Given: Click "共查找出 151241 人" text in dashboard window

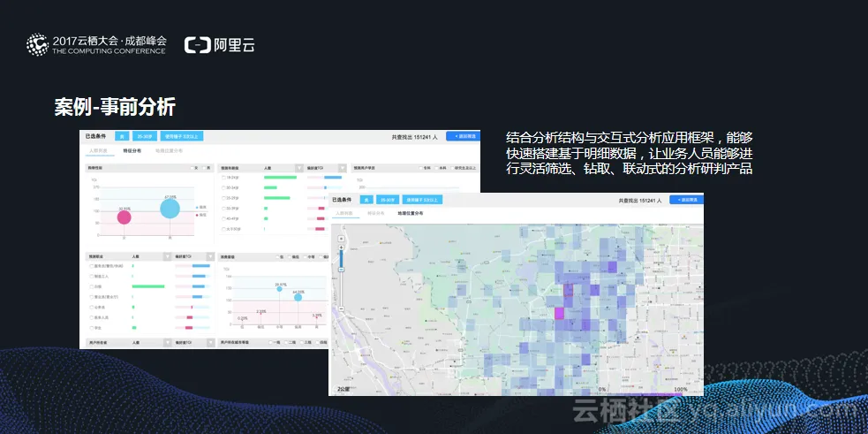Looking at the screenshot, I should pyautogui.click(x=415, y=137).
